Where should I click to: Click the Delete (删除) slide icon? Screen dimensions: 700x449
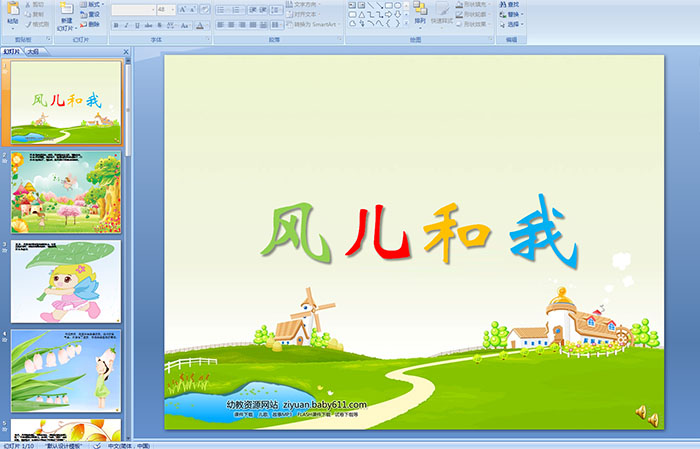click(83, 24)
